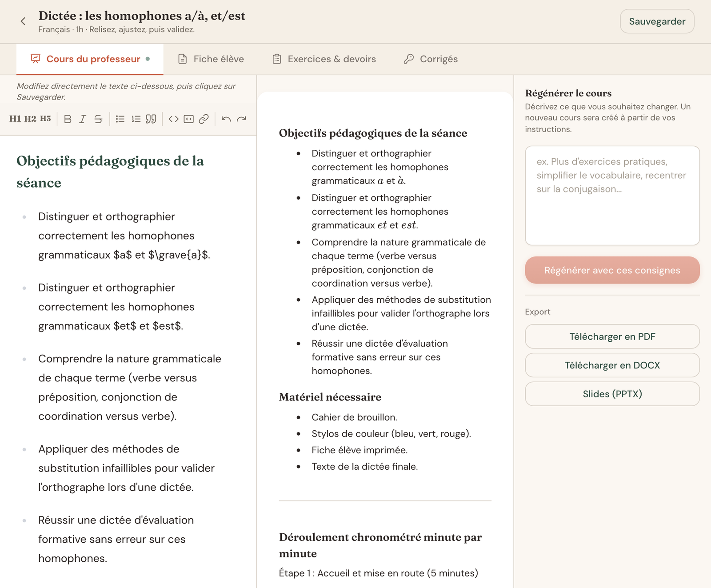Open the Exercices & devoirs tab

324,59
